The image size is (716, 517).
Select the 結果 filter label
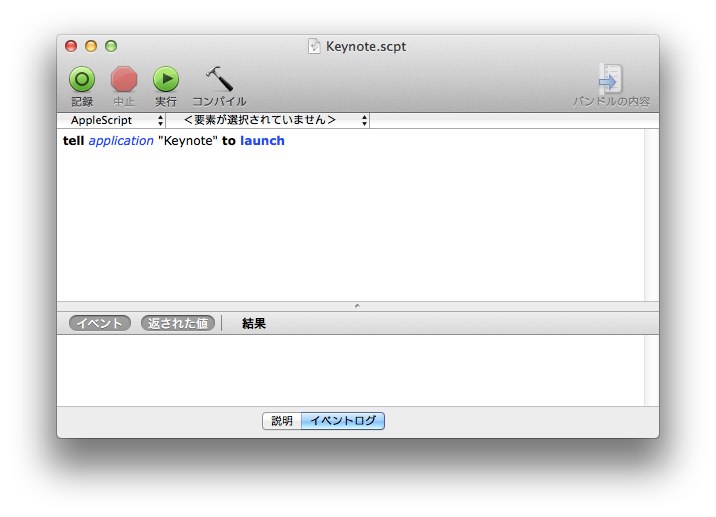254,323
